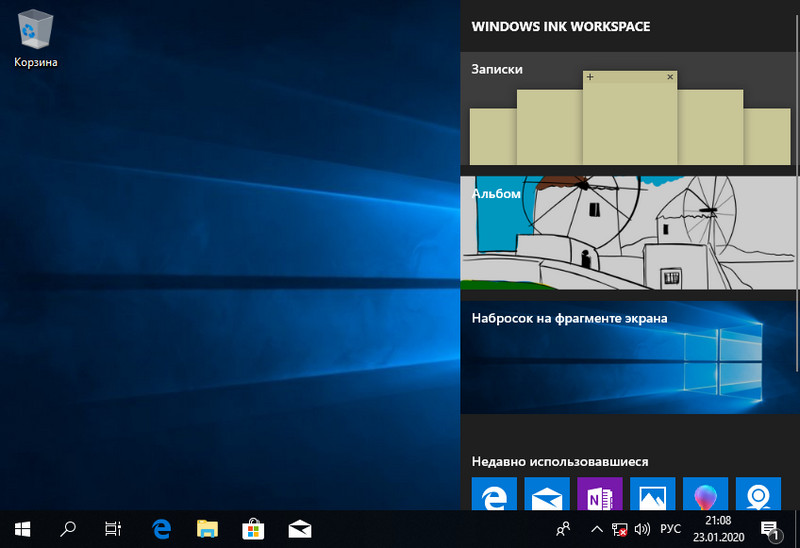Open the Recycle Bin (Корзина) desktop icon
Viewport: 800px width, 548px height.
click(x=35, y=40)
